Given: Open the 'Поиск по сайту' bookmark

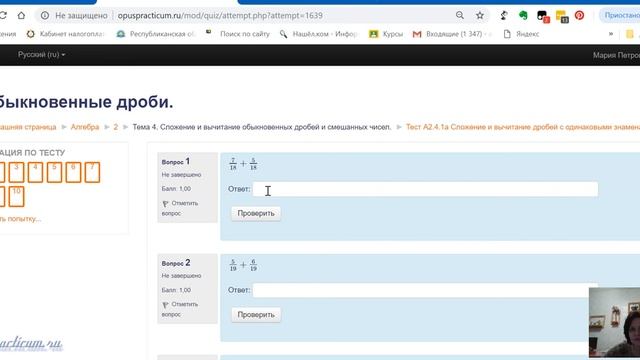Looking at the screenshot, I should tap(238, 34).
